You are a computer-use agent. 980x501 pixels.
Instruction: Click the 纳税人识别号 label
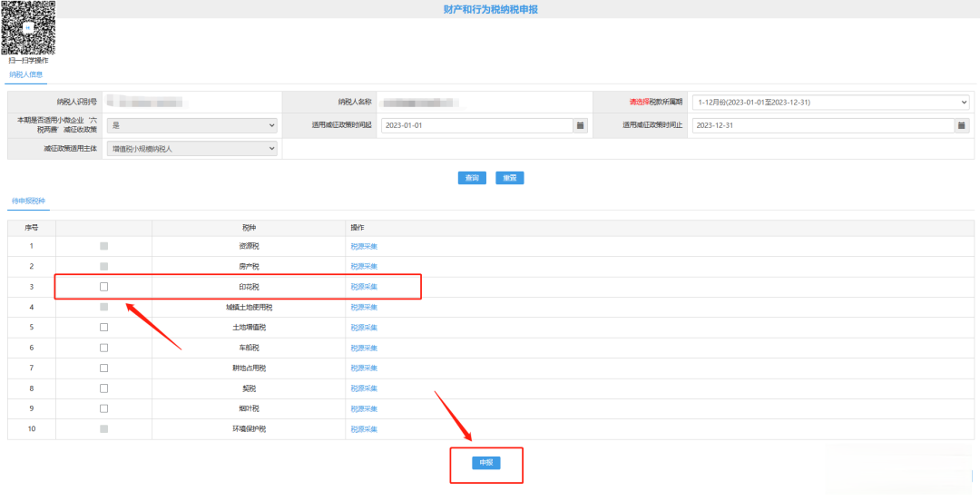(x=76, y=102)
